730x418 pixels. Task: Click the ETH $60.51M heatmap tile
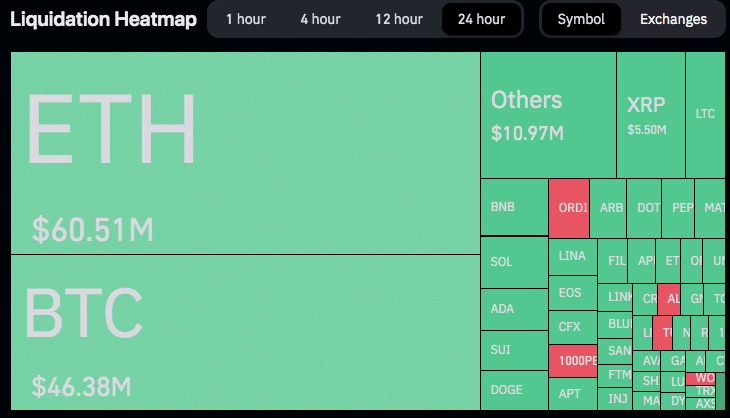tap(245, 153)
